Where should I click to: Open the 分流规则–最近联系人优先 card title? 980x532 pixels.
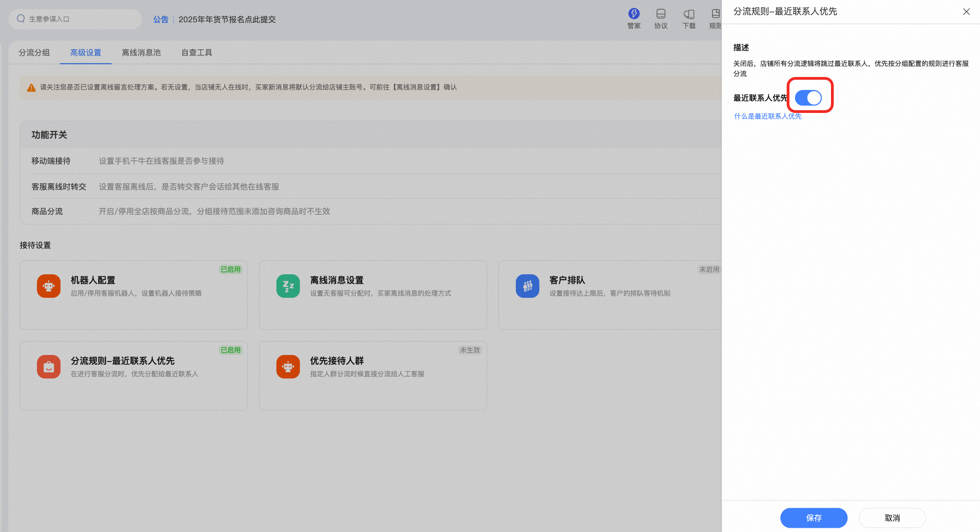coord(122,361)
